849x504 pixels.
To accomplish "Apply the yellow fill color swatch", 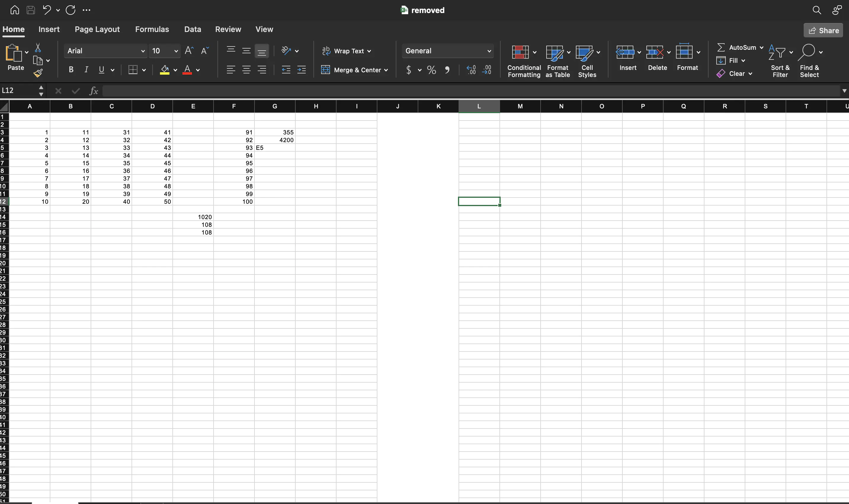I will click(165, 70).
